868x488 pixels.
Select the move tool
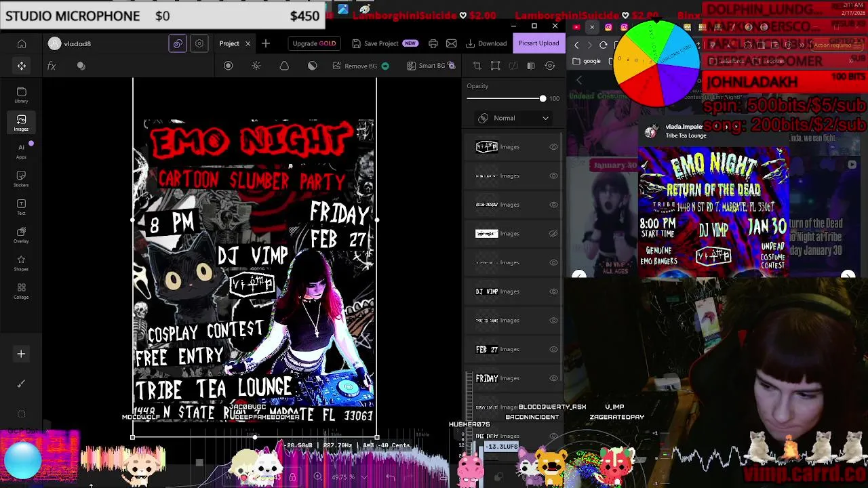[x=22, y=66]
